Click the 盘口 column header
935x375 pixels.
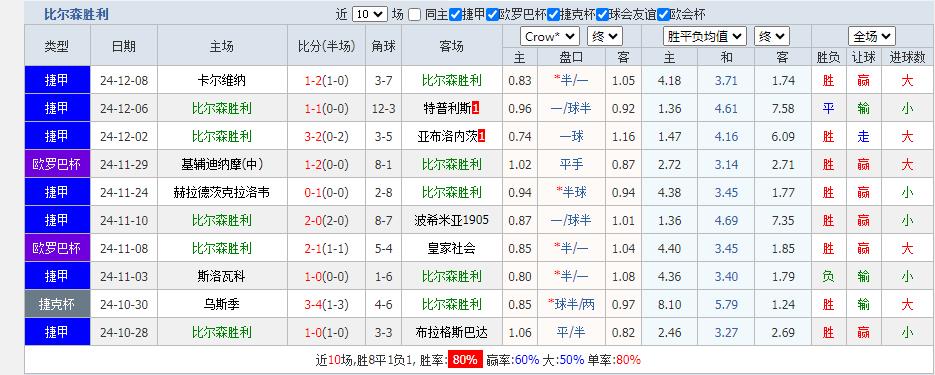click(x=571, y=57)
